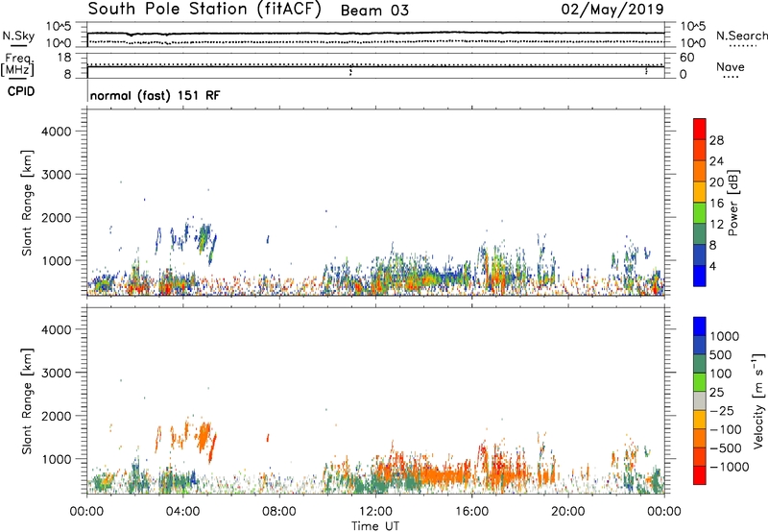The height and width of the screenshot is (532, 768).
Task: Click the Power colorbar value '4'
Action: (712, 266)
